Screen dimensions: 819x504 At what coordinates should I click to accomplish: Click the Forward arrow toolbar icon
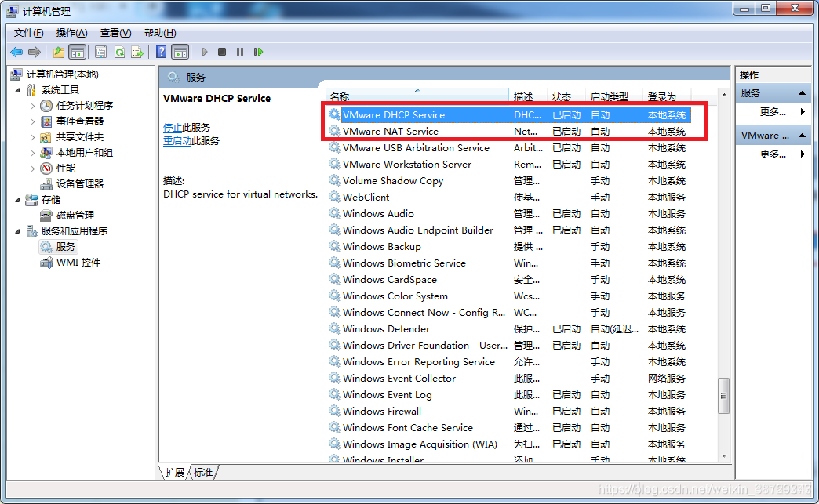pos(35,52)
